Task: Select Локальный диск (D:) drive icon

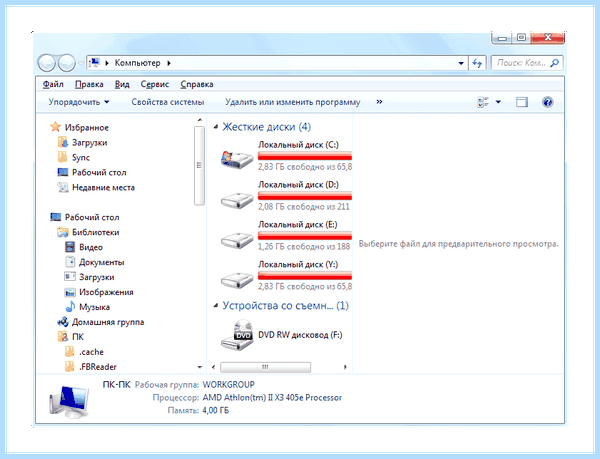Action: 237,200
